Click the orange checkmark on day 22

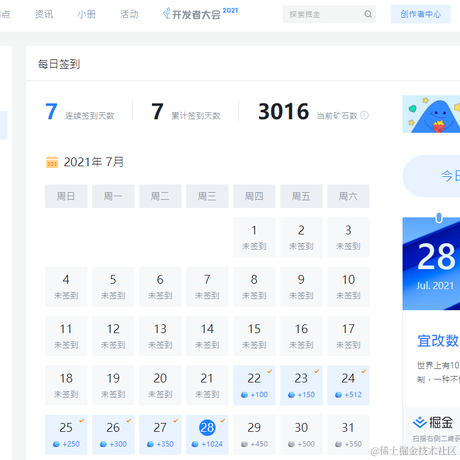(x=270, y=371)
